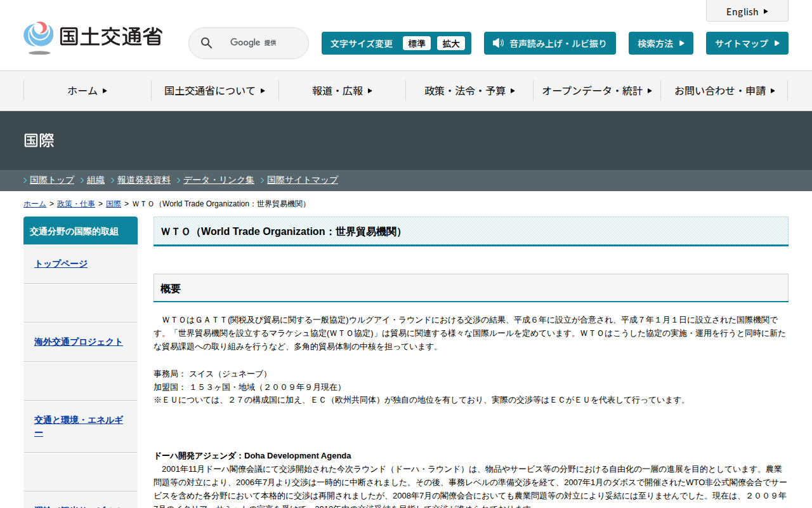The height and width of the screenshot is (508, 812).
Task: Click the magnifying glass search icon
Action: click(206, 43)
